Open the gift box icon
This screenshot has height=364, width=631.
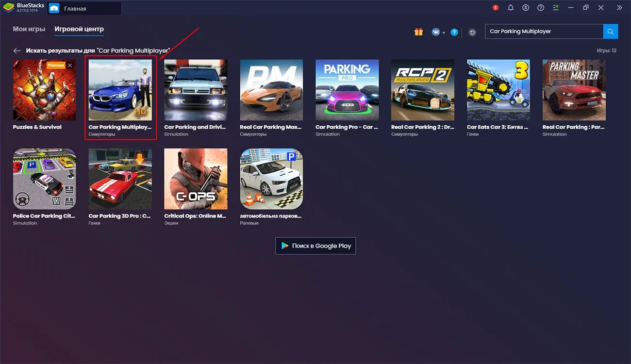(418, 32)
